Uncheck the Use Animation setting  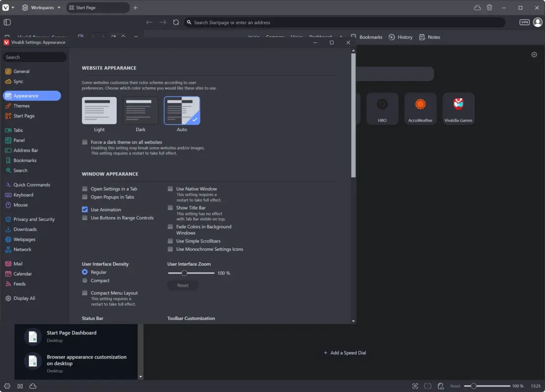(85, 209)
